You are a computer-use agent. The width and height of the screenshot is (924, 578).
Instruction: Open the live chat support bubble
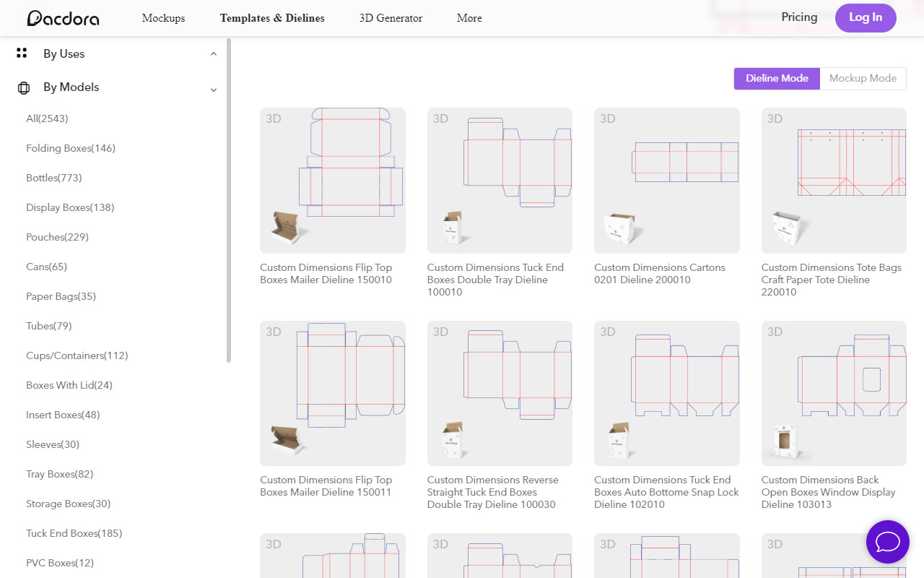(888, 542)
